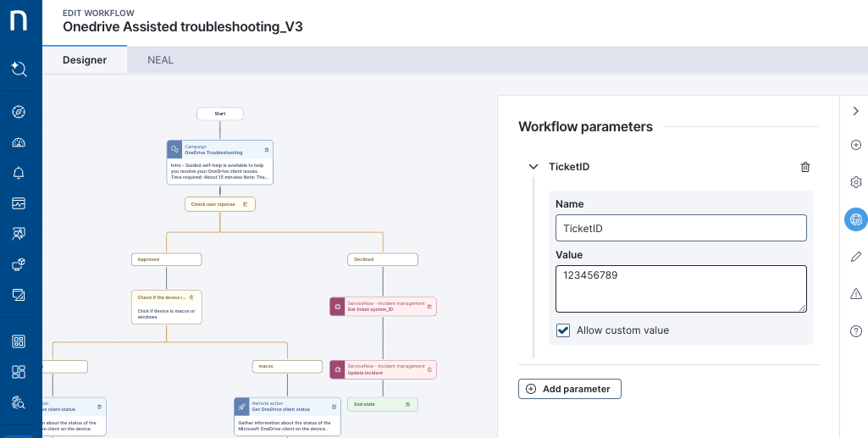Delete the Campaign OneDrive Troubleshooting node

267,150
